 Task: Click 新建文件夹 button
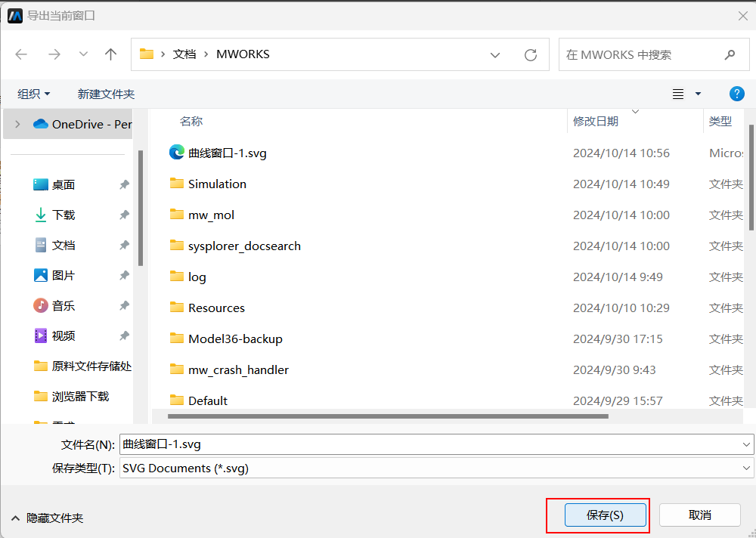click(106, 94)
